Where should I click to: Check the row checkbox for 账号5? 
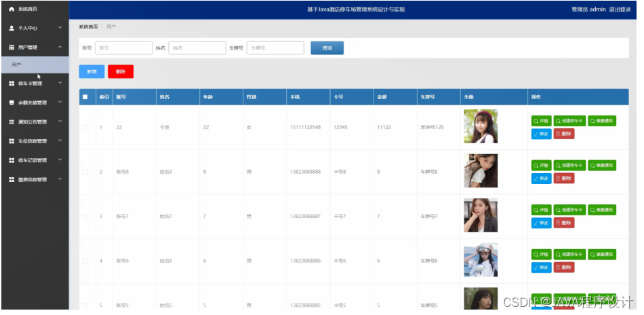[85, 305]
